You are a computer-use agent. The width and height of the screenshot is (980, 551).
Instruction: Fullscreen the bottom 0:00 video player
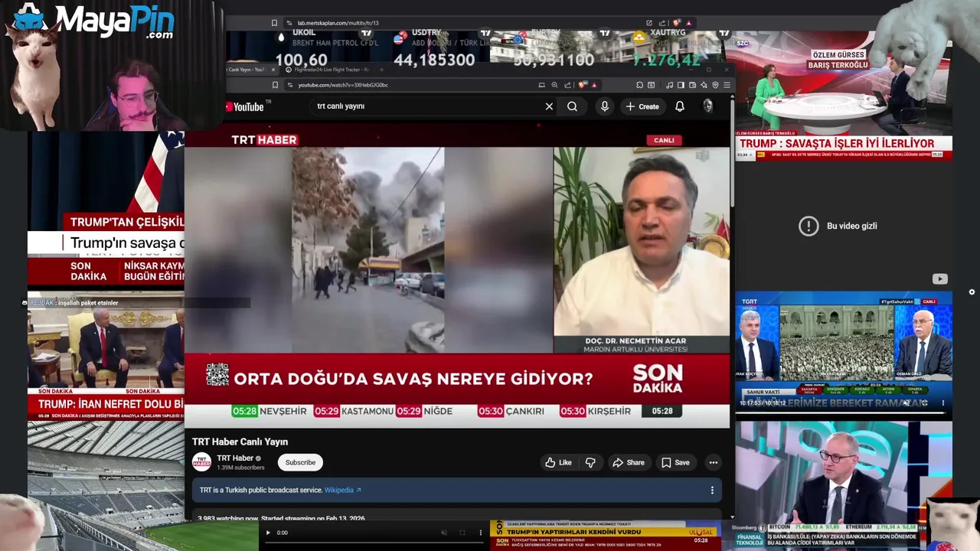coord(462,533)
